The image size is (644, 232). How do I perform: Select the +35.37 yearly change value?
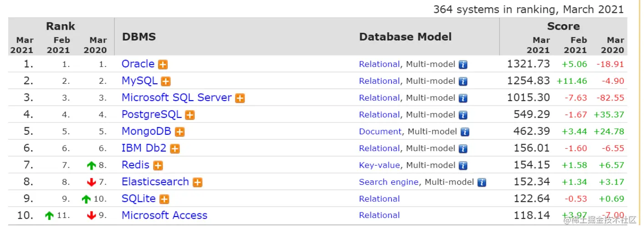609,115
